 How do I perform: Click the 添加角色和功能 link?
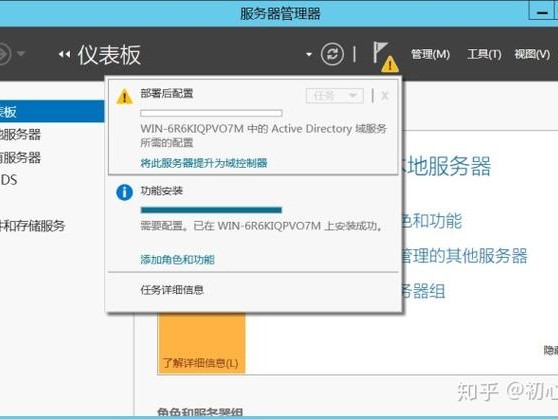coord(177,260)
